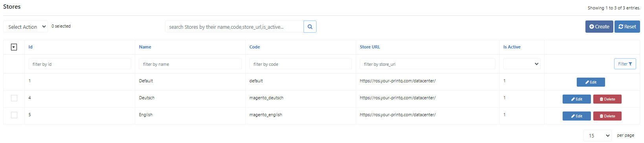Click Create button with plus icon
644x143 pixels.
click(599, 27)
